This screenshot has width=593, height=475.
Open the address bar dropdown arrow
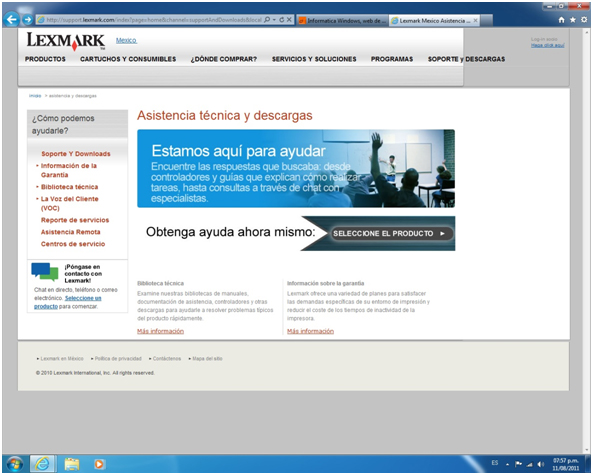(x=274, y=20)
